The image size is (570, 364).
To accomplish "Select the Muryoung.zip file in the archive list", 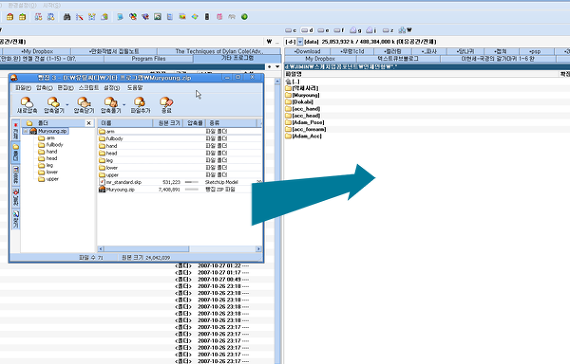I will pos(180,189).
